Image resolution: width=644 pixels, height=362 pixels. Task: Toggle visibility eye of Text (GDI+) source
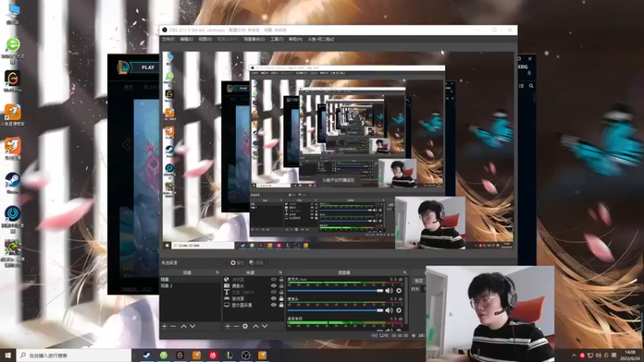pyautogui.click(x=274, y=292)
